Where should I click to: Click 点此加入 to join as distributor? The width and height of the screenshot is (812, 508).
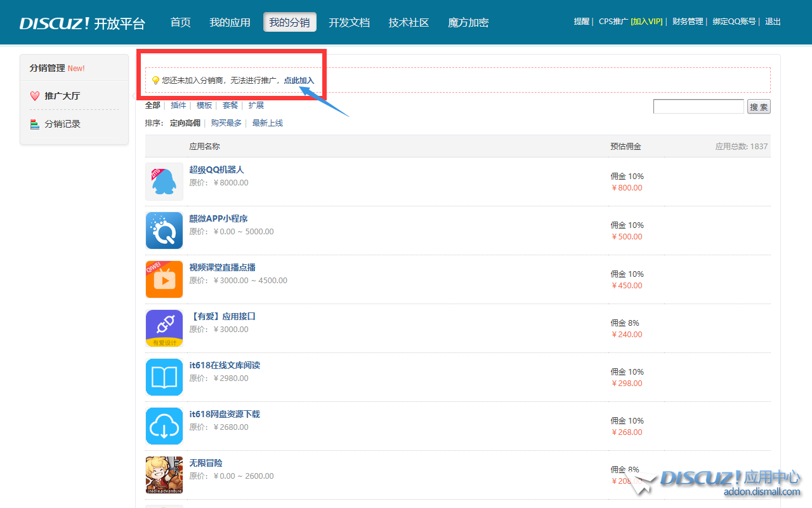(299, 81)
